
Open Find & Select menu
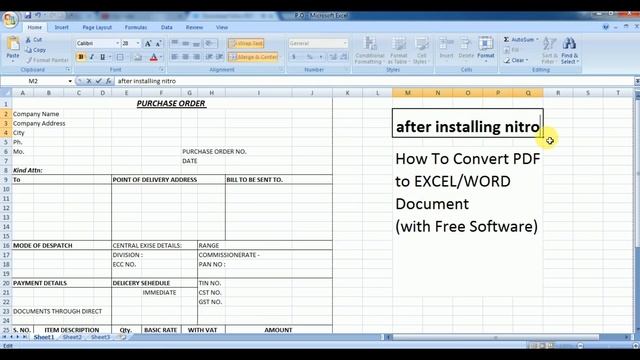[569, 50]
